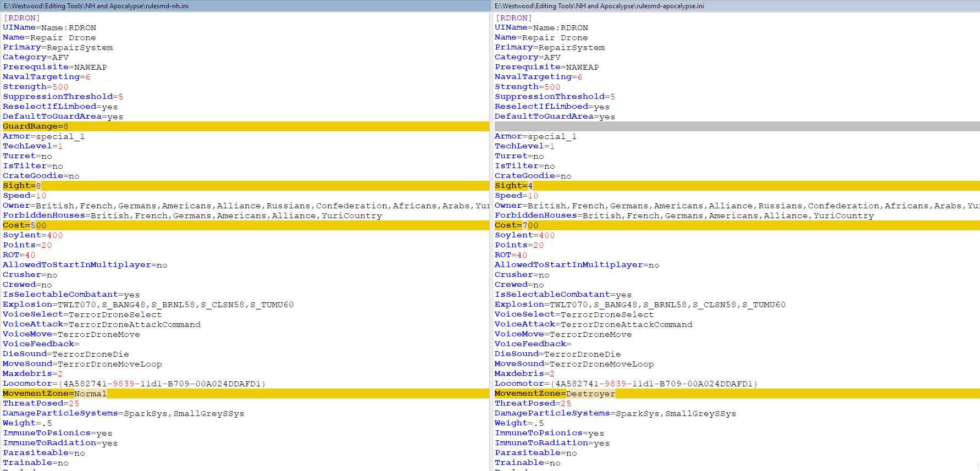Click VoiceFeedback= in right pane

pos(533,344)
